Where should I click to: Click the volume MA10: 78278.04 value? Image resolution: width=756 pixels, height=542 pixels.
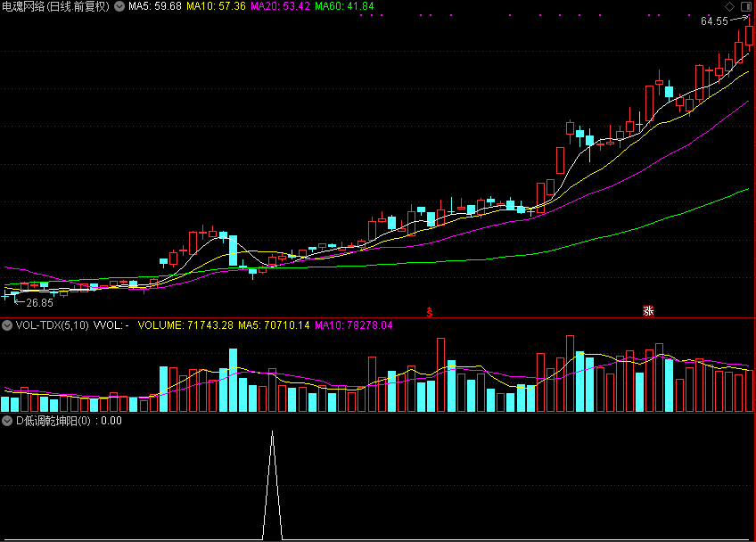coord(354,325)
